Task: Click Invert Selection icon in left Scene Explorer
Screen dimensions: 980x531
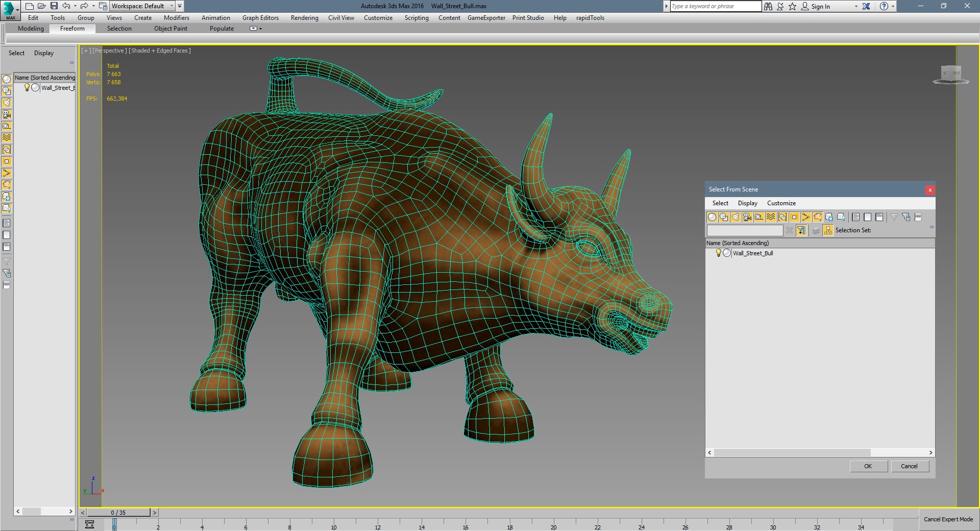Action: click(7, 247)
